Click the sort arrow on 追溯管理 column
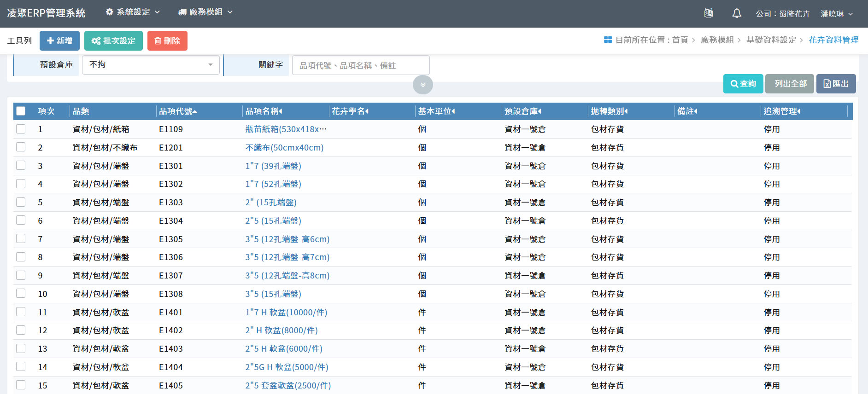The image size is (868, 394). click(799, 111)
